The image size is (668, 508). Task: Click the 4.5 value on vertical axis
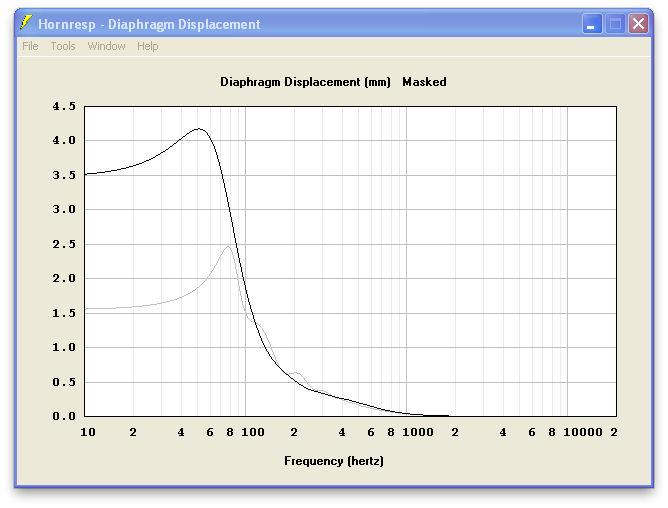click(64, 106)
